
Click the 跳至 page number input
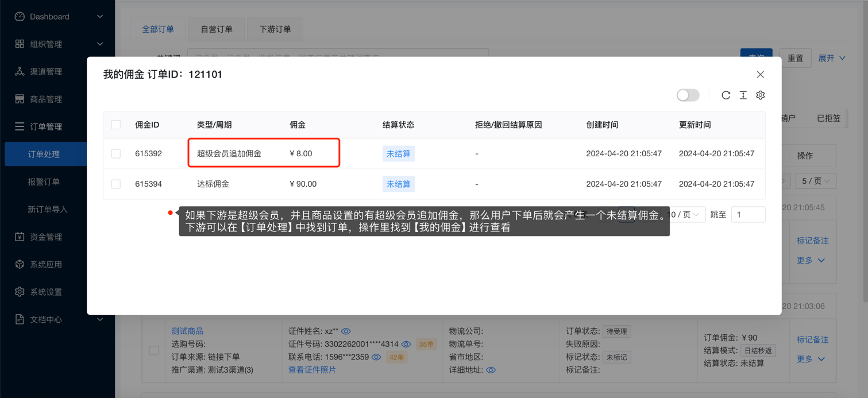[x=747, y=215]
